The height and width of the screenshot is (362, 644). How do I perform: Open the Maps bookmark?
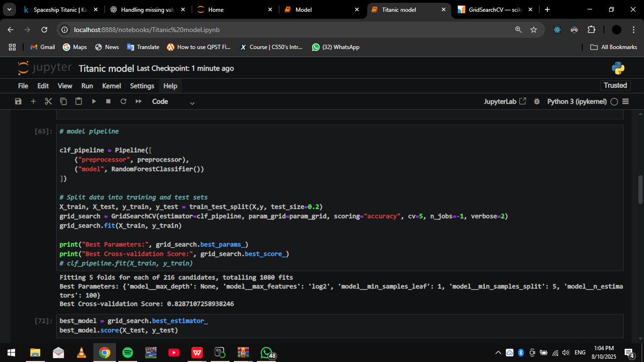pos(75,47)
